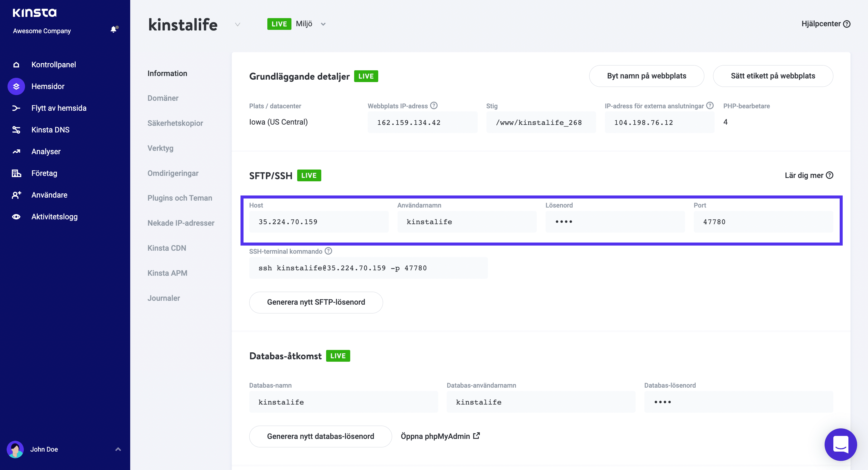Click the Aktivitetslogg eye icon

pos(16,217)
